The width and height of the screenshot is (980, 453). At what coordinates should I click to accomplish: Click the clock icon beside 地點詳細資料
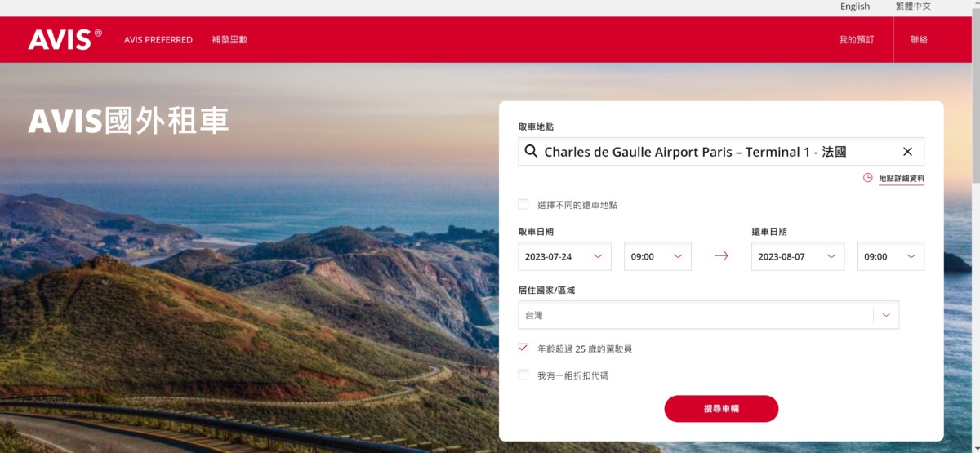coord(868,178)
